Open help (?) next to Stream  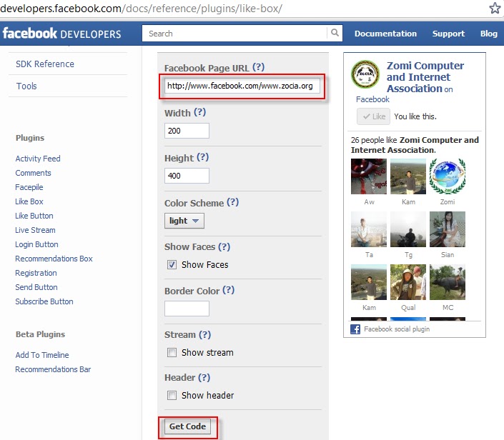(x=204, y=335)
